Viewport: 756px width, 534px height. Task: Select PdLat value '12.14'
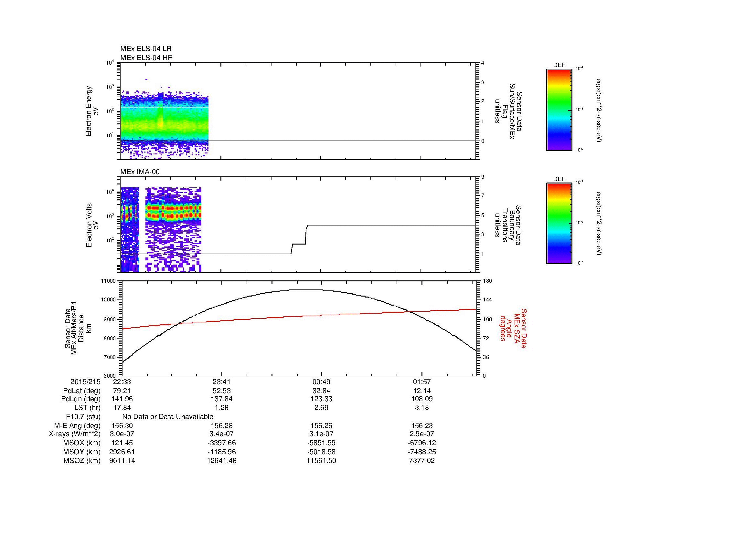click(x=422, y=391)
